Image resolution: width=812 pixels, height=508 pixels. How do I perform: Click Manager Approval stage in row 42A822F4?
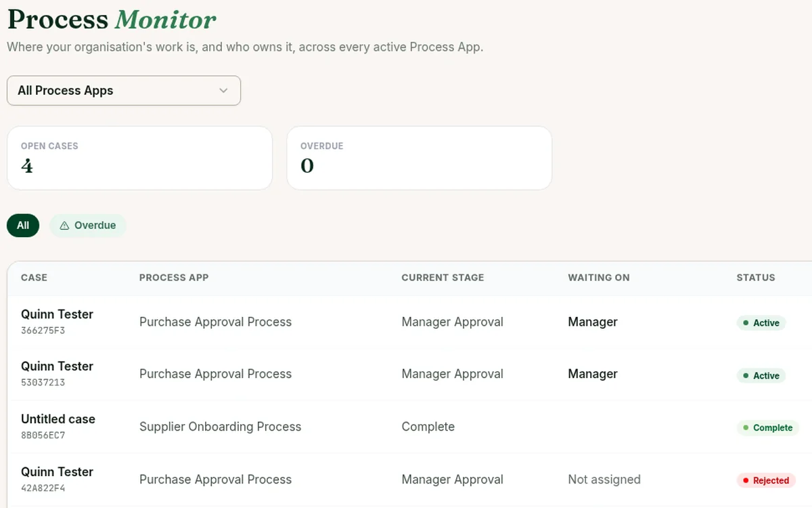[452, 480]
